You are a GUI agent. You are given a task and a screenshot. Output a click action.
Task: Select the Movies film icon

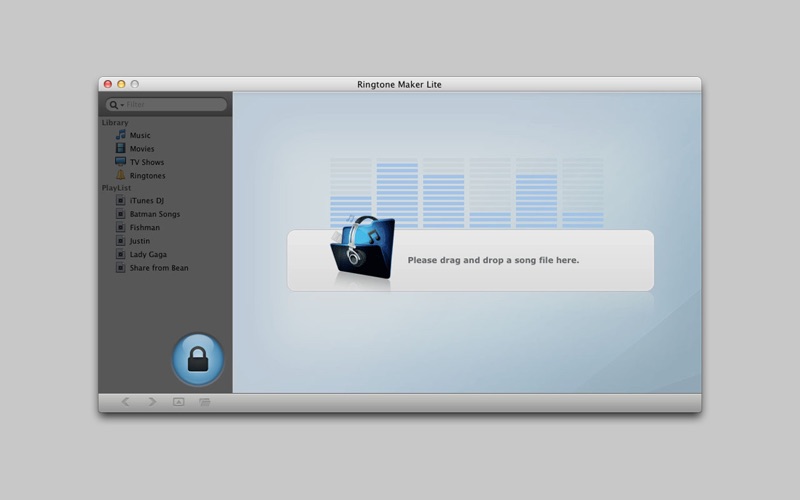point(120,148)
